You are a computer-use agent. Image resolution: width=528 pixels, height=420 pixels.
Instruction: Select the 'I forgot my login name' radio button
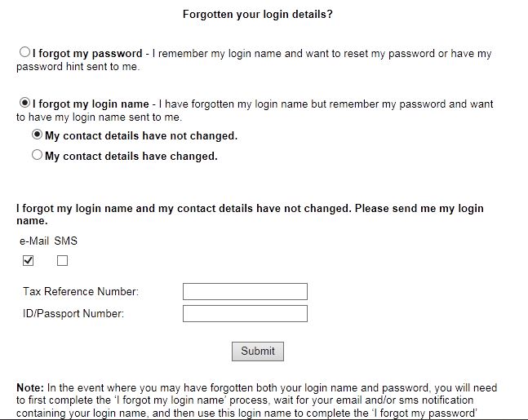click(x=24, y=104)
